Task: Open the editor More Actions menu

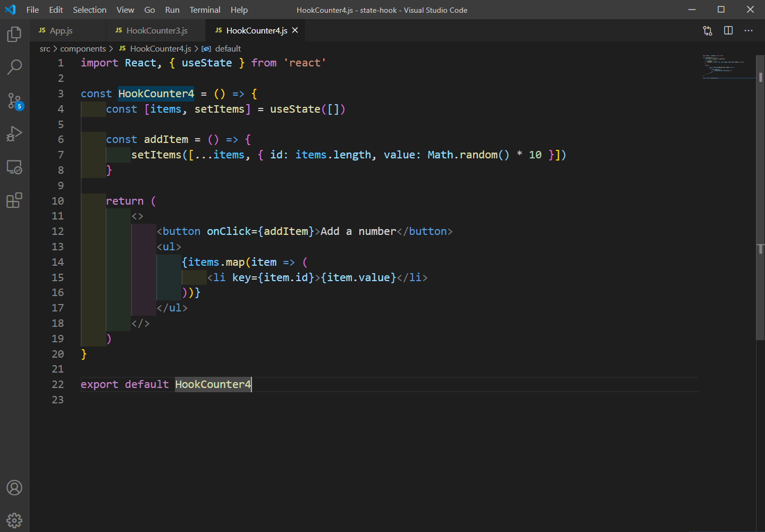Action: pos(749,31)
